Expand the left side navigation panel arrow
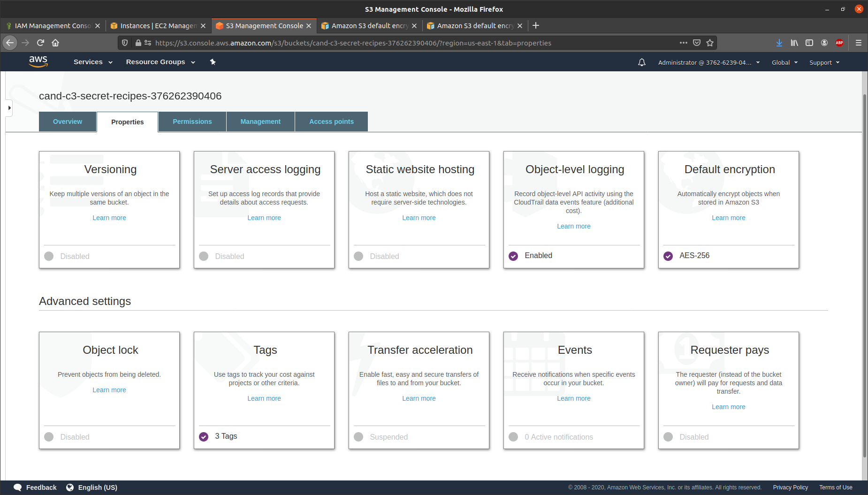Image resolution: width=868 pixels, height=495 pixels. (x=9, y=108)
